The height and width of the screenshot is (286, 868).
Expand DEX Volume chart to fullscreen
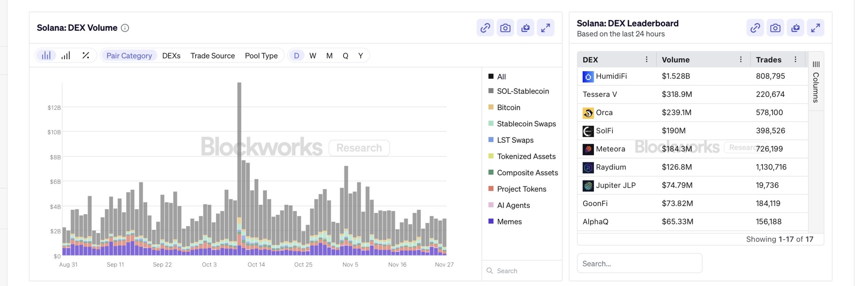[545, 28]
